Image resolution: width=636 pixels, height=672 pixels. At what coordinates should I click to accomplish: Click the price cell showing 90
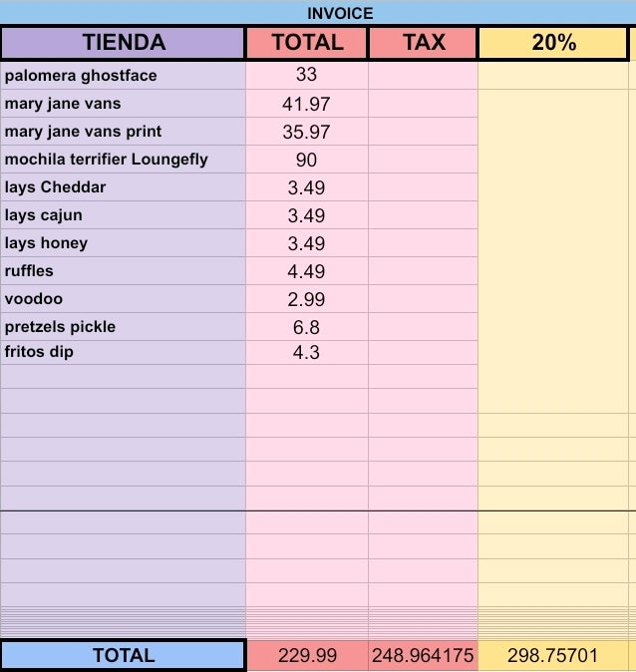pos(307,159)
